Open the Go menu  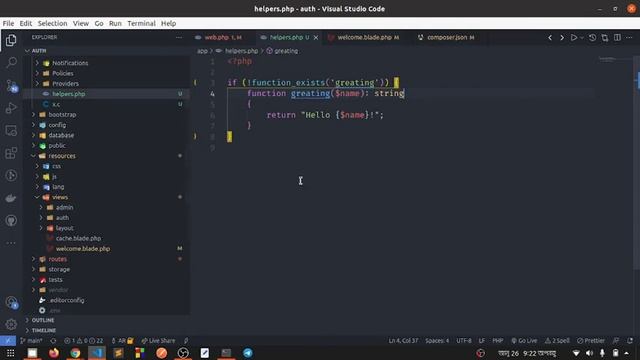click(99, 23)
